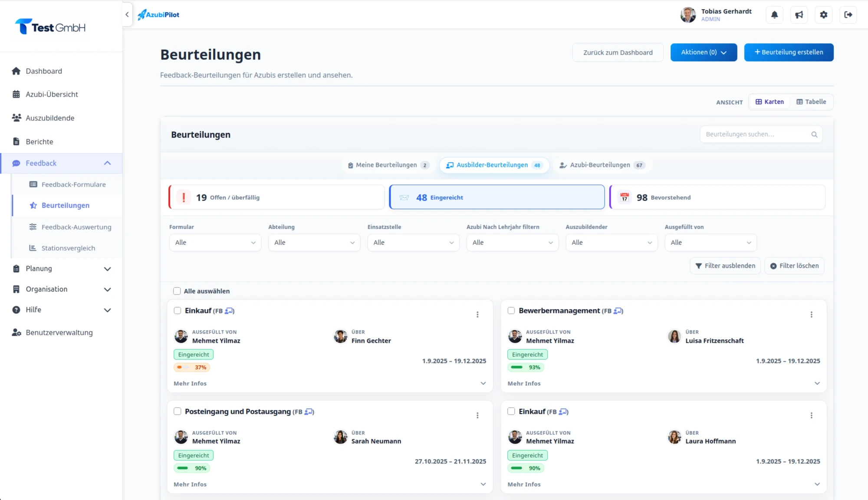The width and height of the screenshot is (868, 500).
Task: Select the Ausbilder-Beurteilungen tab
Action: point(494,165)
